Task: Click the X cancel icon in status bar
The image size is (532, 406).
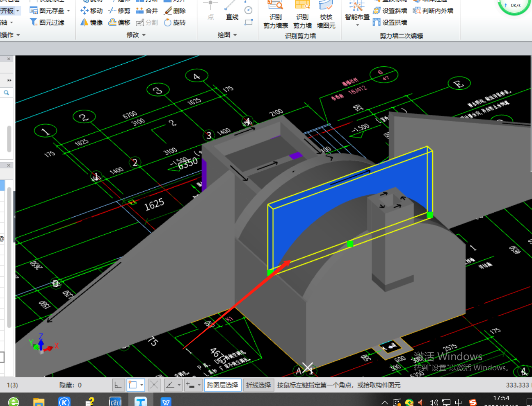Action: click(x=154, y=385)
